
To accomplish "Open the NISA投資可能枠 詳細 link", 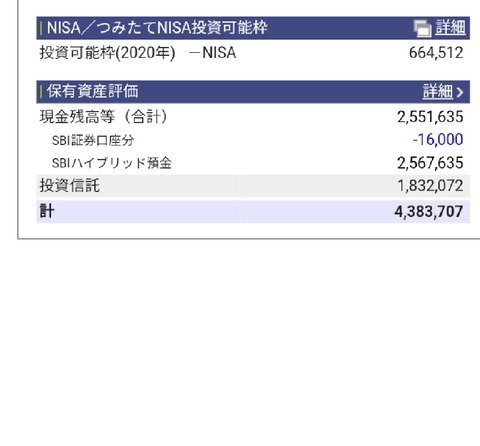I will pyautogui.click(x=450, y=27).
